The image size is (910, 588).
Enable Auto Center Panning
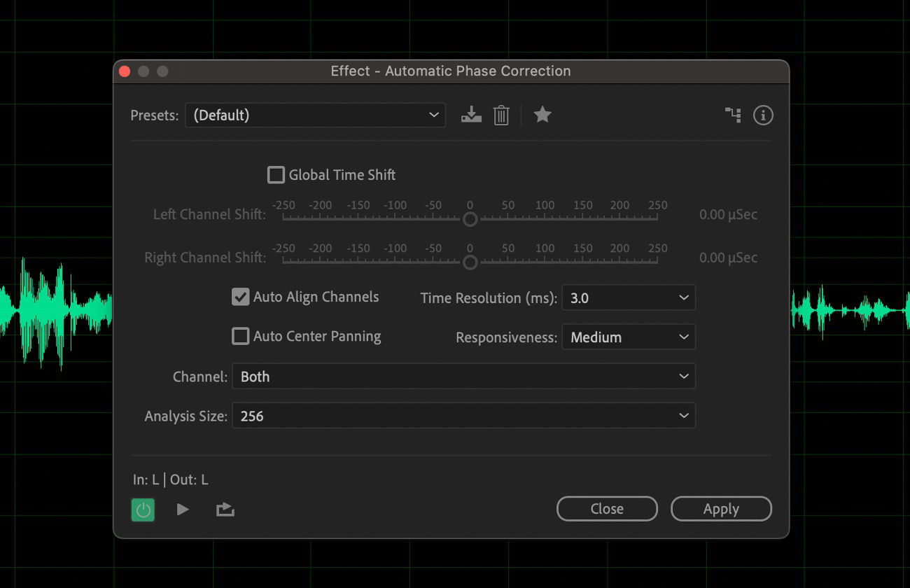pos(240,336)
